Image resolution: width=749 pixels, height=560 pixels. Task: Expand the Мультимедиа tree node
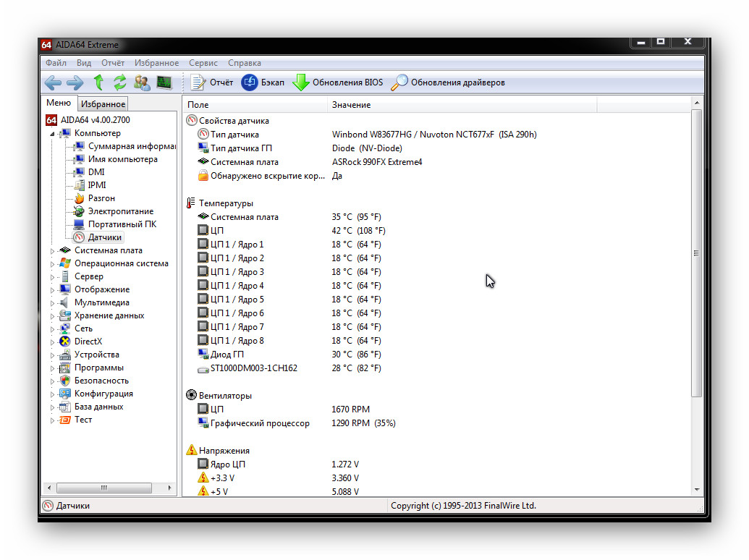[52, 302]
